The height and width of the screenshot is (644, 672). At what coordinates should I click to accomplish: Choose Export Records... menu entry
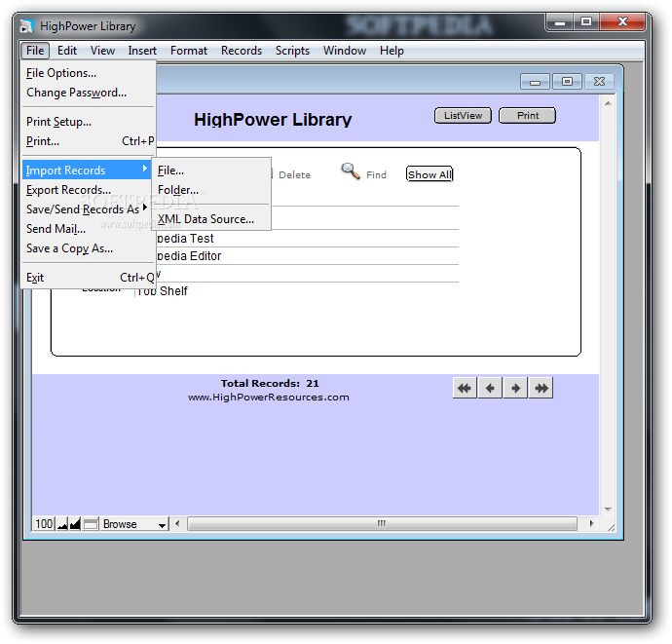(x=89, y=190)
